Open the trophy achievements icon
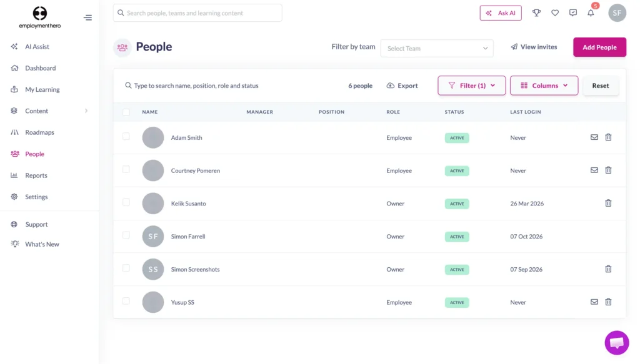Viewport: 640px width, 364px height. (x=536, y=13)
